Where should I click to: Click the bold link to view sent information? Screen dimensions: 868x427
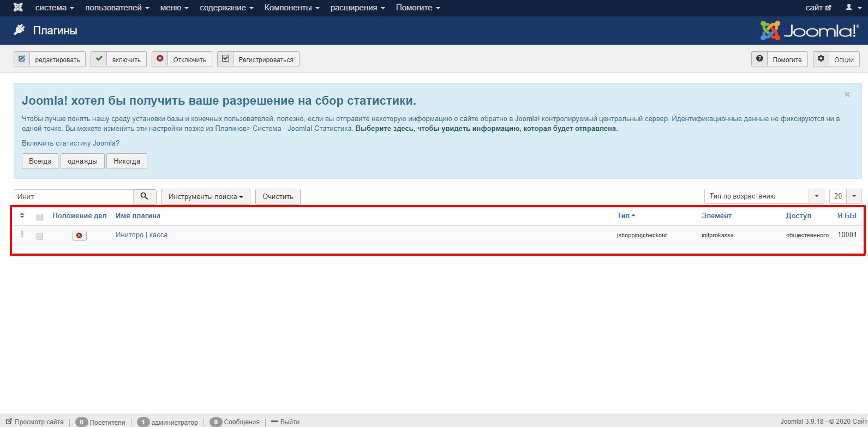coord(487,129)
